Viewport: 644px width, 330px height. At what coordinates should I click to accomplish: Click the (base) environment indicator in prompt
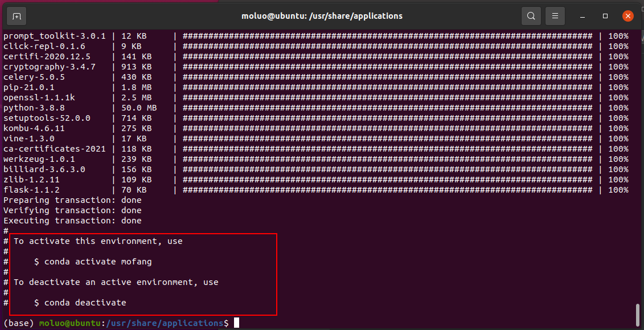[18, 323]
